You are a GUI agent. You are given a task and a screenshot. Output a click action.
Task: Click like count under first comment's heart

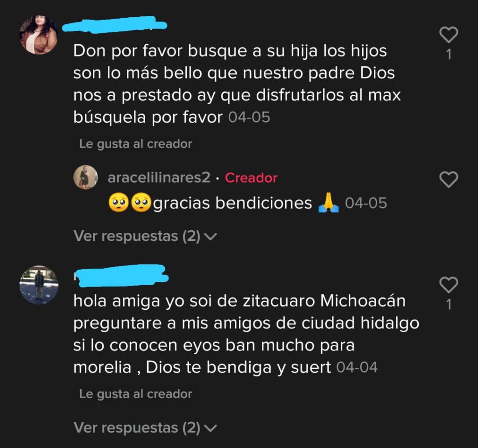(449, 55)
